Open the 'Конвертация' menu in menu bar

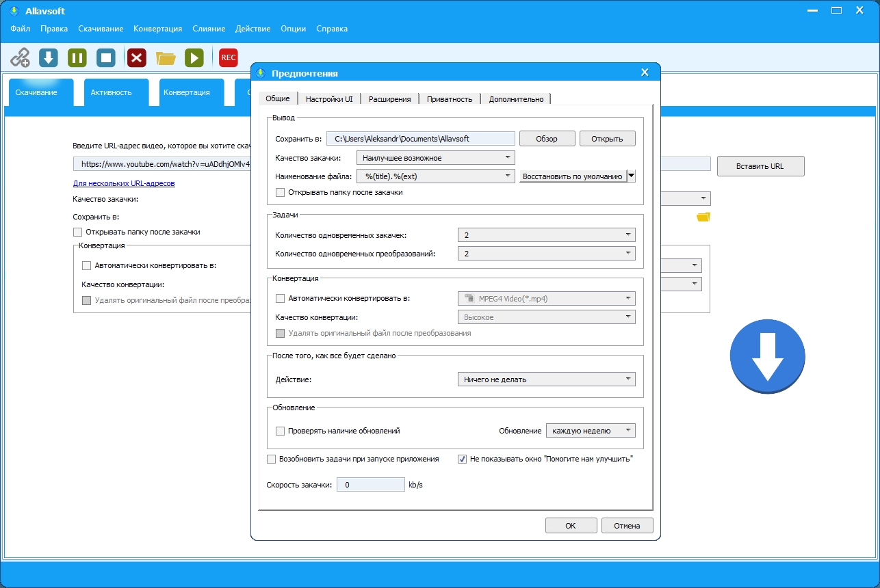158,29
